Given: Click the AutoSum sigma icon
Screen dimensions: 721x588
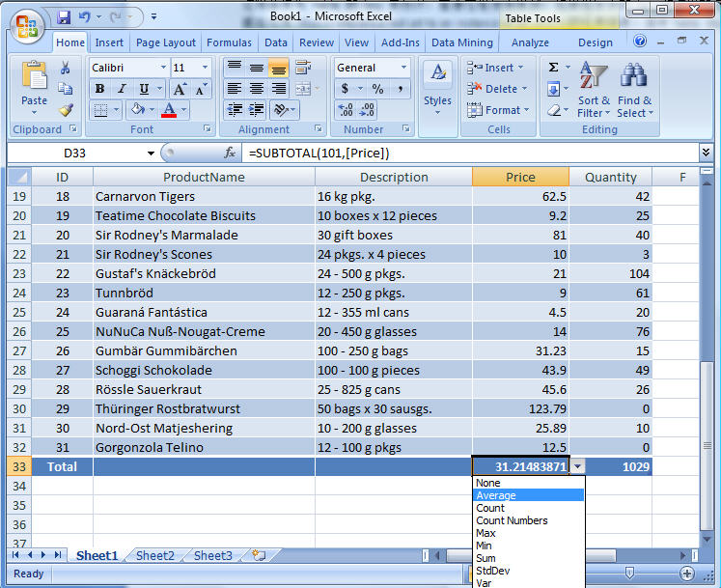Looking at the screenshot, I should point(554,68).
